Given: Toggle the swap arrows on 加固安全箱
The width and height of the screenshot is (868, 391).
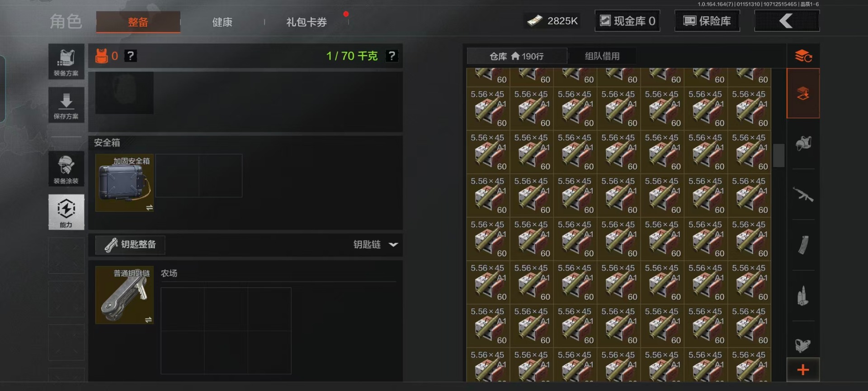Looking at the screenshot, I should (x=149, y=207).
